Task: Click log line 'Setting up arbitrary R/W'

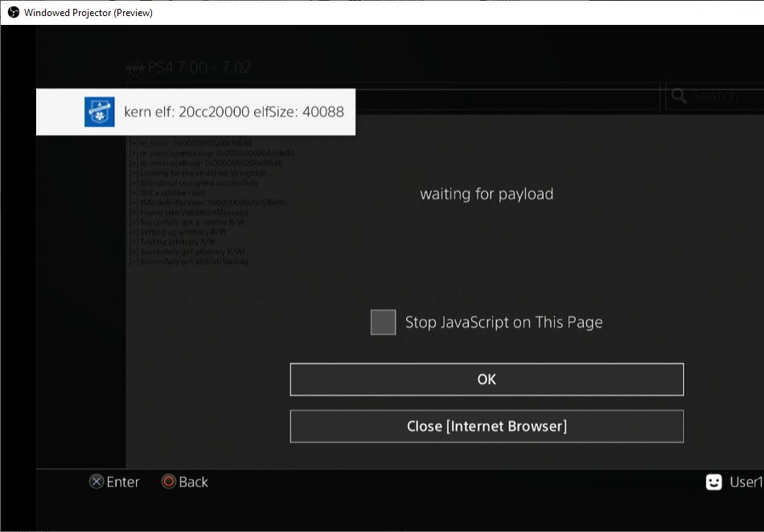Action: point(178,232)
